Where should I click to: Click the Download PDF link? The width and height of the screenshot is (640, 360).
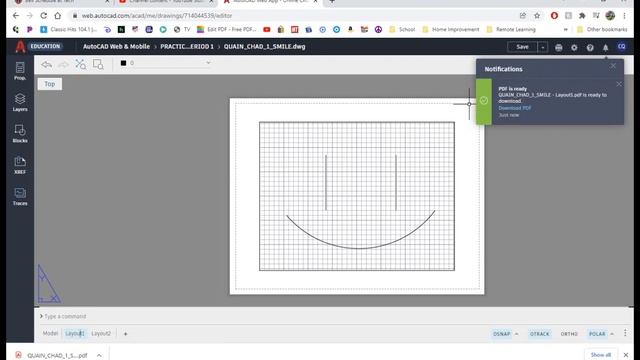(x=515, y=108)
